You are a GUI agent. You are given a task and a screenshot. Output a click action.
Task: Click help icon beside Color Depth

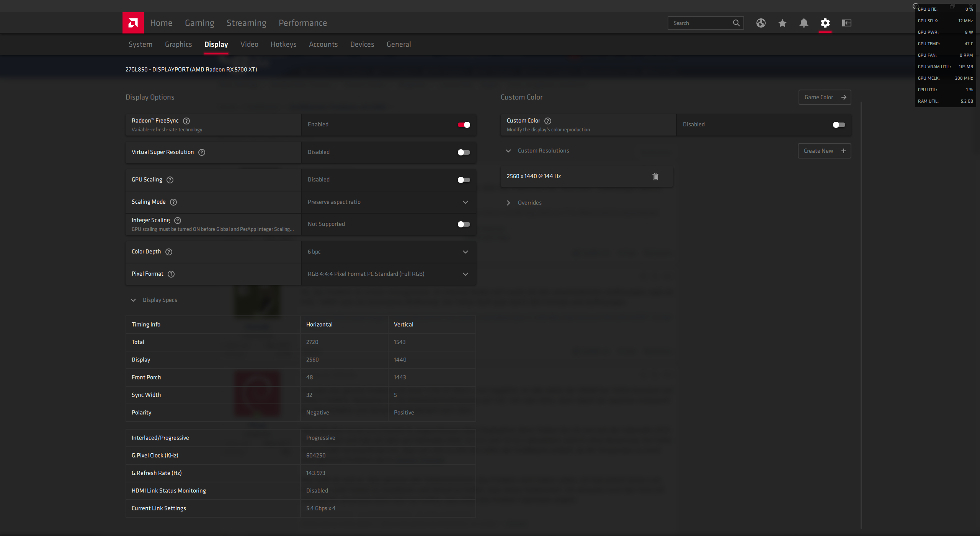[169, 252]
